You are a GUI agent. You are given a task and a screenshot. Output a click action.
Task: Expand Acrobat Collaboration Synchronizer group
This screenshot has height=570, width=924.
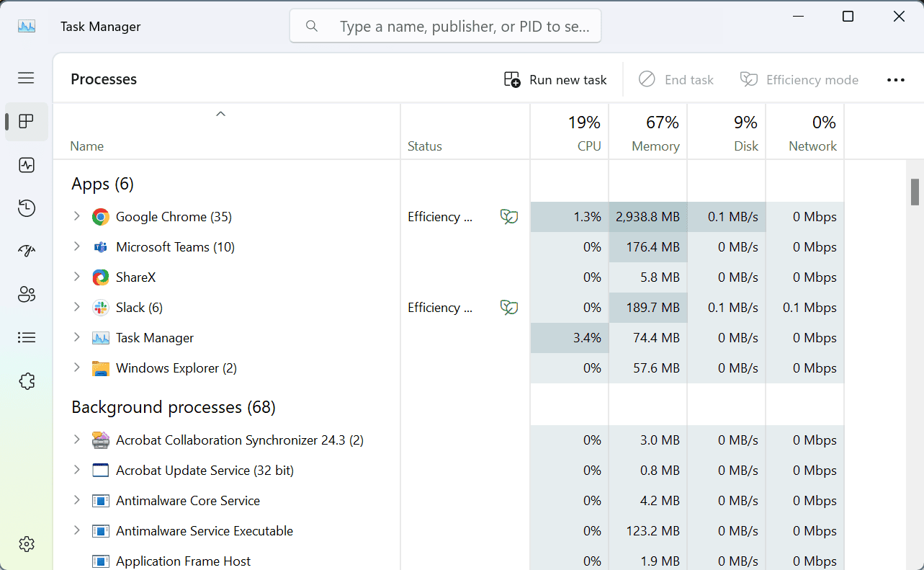tap(77, 440)
